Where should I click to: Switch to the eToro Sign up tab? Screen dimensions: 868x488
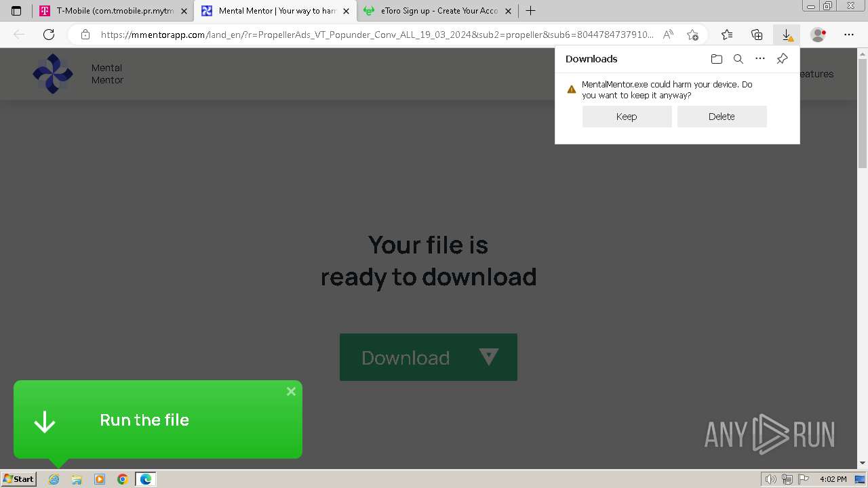coord(437,11)
